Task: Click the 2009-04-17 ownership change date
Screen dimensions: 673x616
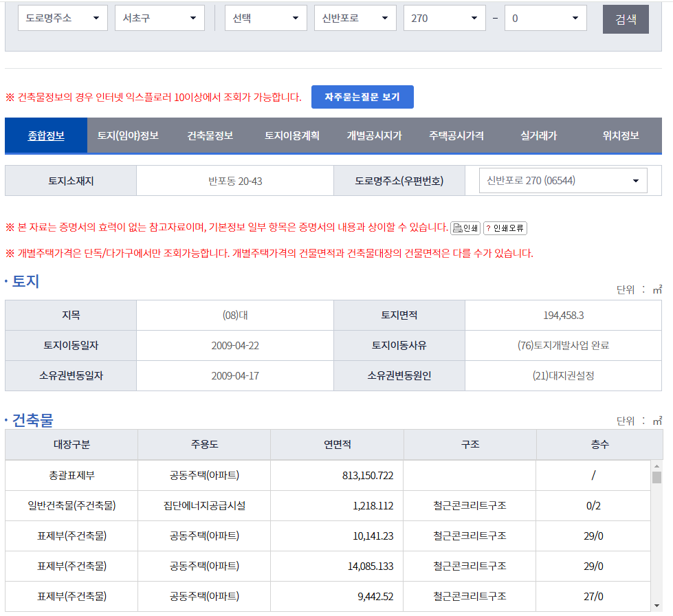Action: pos(235,375)
